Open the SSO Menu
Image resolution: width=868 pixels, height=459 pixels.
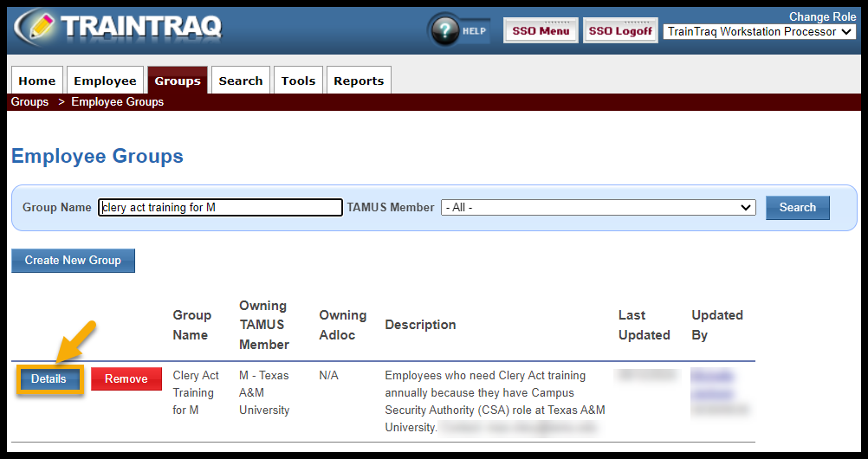point(541,31)
